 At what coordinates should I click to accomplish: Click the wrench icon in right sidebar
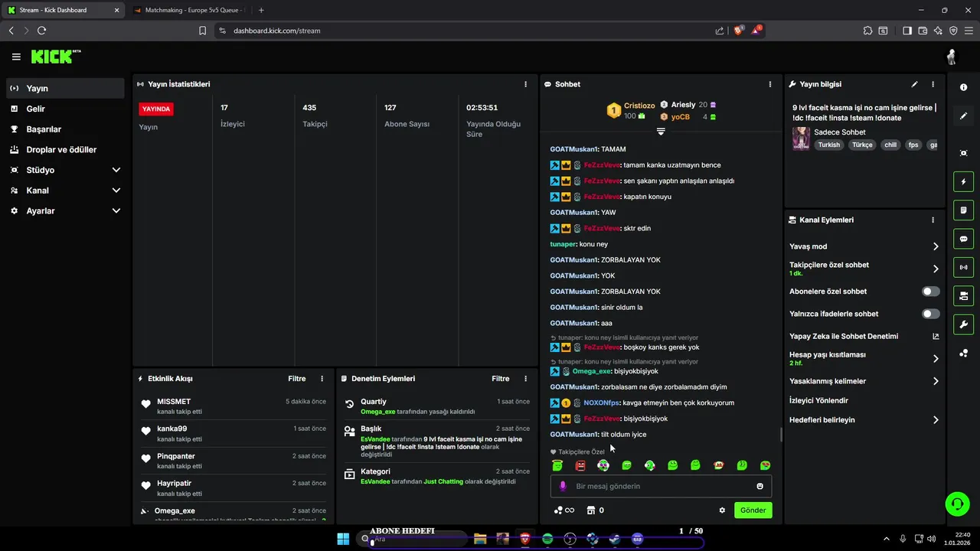coord(963,324)
